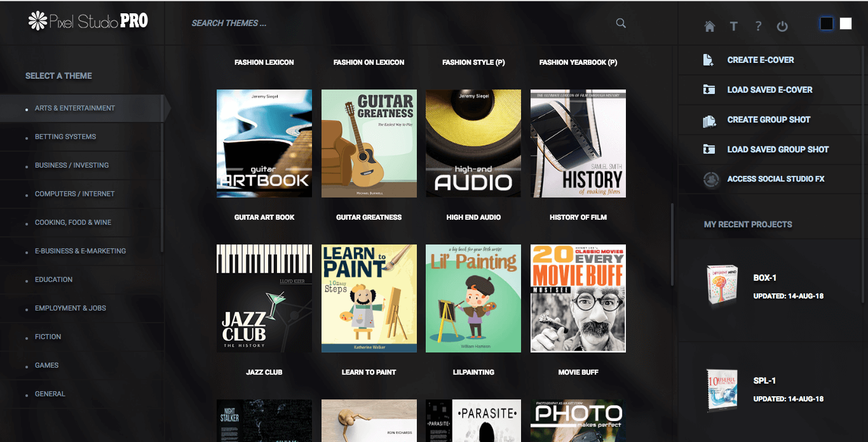The height and width of the screenshot is (442, 868).
Task: Click the BOX-1 project name
Action: pyautogui.click(x=765, y=278)
